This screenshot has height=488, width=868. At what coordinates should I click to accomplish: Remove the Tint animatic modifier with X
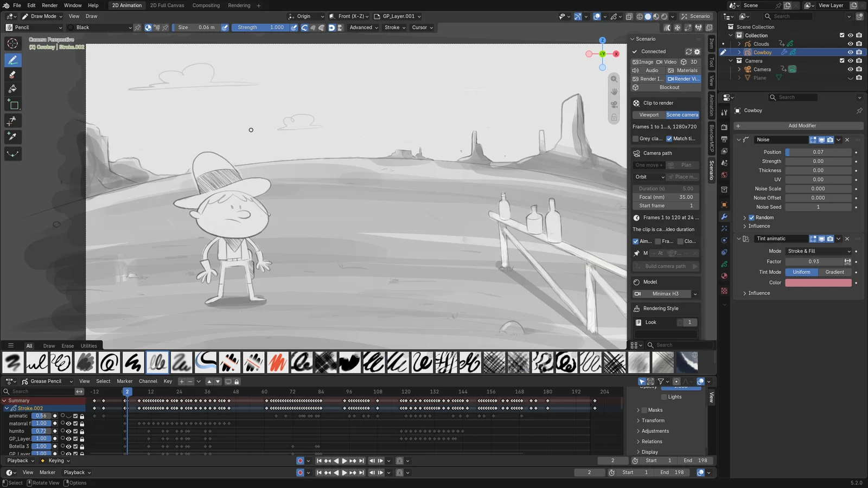[847, 239]
